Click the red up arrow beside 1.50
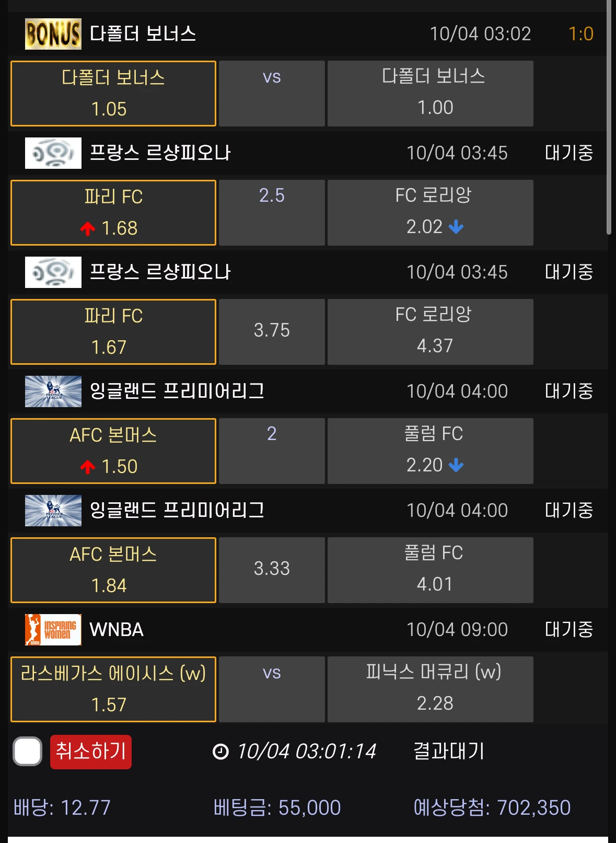The height and width of the screenshot is (843, 616). coord(88,467)
